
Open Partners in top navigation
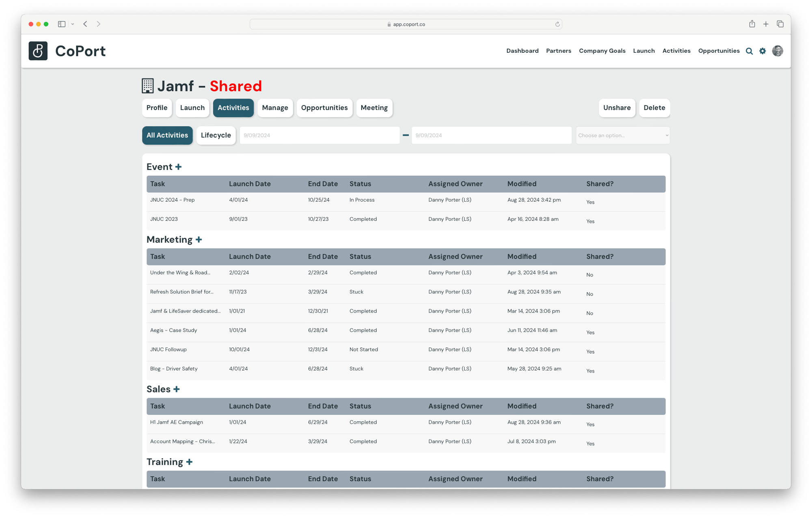point(558,51)
